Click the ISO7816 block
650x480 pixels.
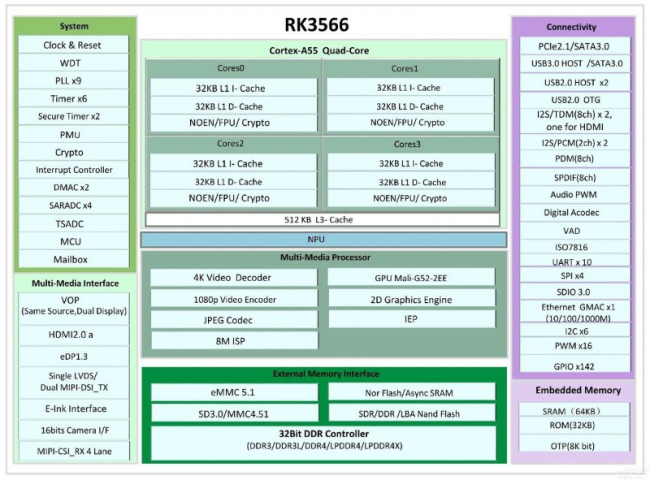(575, 247)
